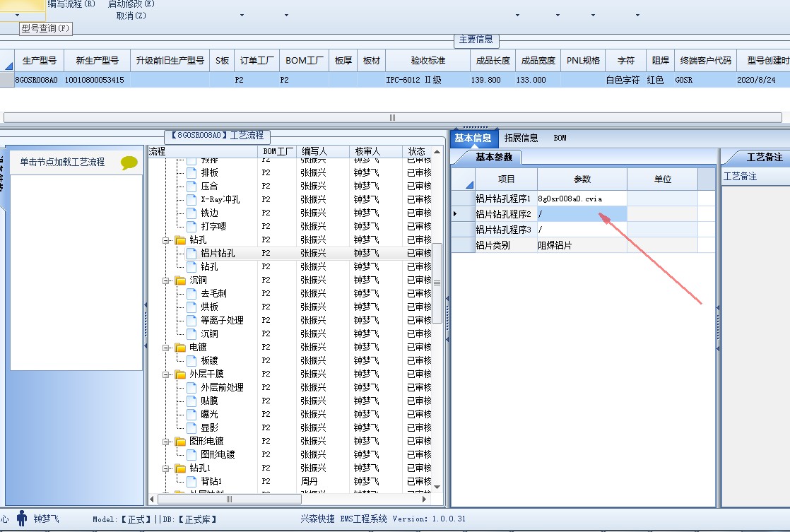Click the document icon beside 压合

pyautogui.click(x=191, y=186)
